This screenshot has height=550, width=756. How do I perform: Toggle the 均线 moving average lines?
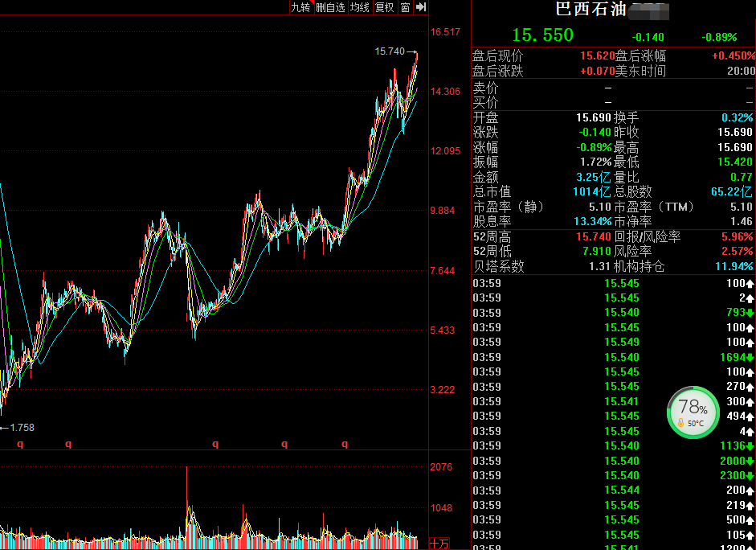coord(360,7)
